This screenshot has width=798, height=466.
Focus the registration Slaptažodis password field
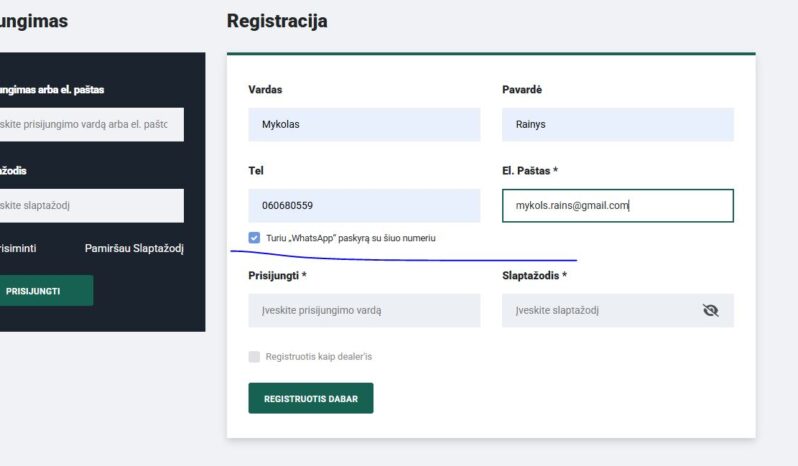(600, 310)
